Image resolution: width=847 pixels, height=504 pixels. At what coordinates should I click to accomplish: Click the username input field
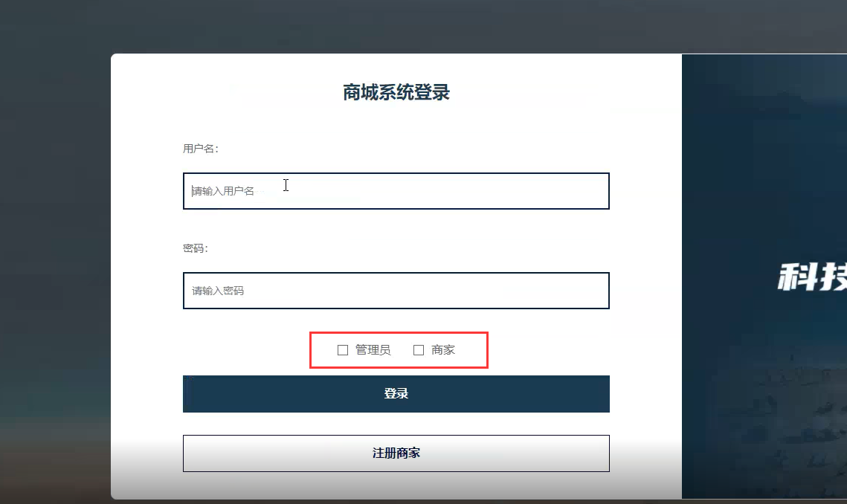(x=396, y=191)
